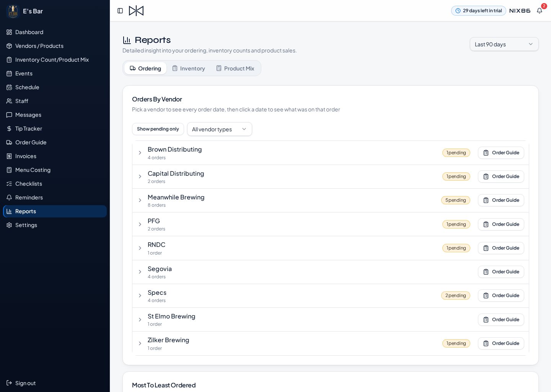The height and width of the screenshot is (392, 551).
Task: Open Order Guide for St Elmo Brewing
Action: coord(501,320)
